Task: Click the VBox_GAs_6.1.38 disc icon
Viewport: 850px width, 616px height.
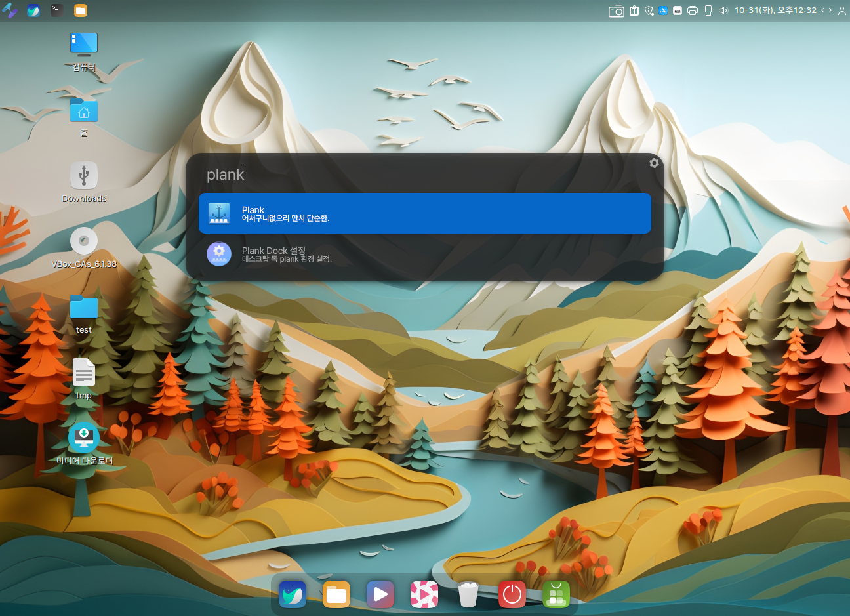Action: pyautogui.click(x=84, y=241)
